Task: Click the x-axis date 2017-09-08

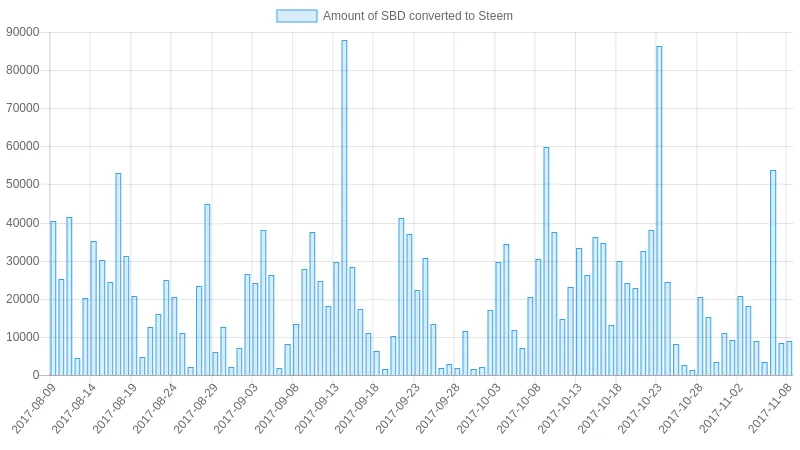Action: point(277,409)
